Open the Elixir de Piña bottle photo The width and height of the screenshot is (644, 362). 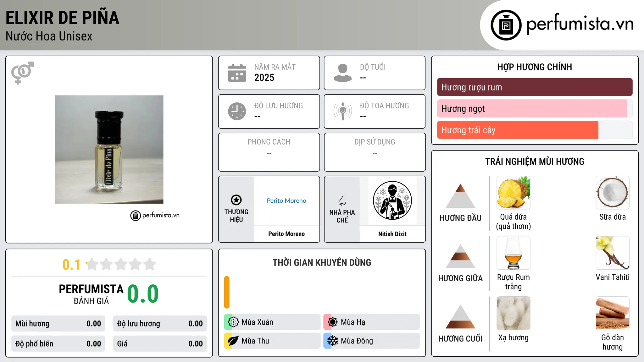click(x=109, y=150)
